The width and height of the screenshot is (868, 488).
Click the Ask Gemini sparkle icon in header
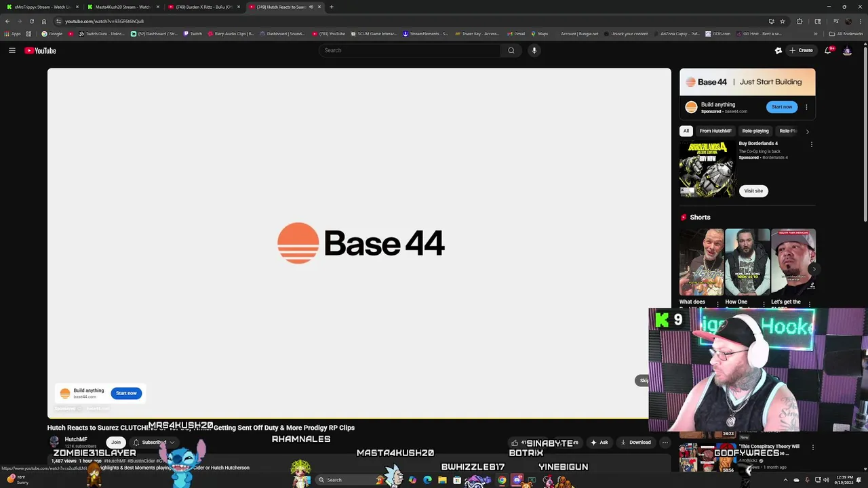pos(778,50)
